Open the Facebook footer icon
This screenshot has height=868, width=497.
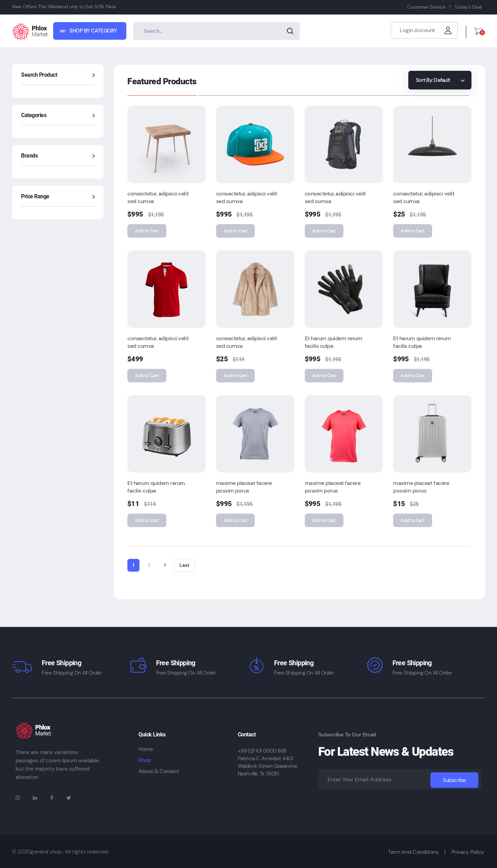point(52,798)
